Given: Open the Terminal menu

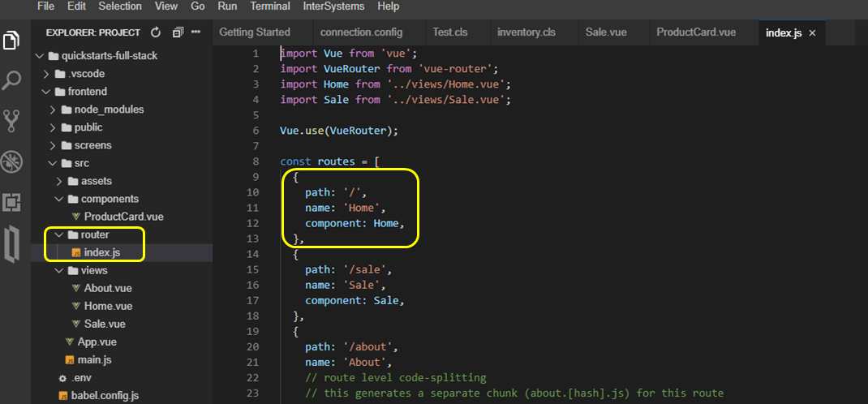Looking at the screenshot, I should coord(269,6).
